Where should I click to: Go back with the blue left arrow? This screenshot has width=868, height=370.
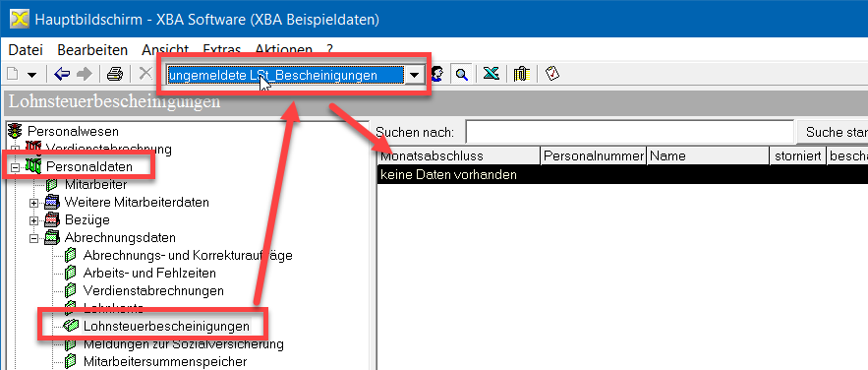[x=62, y=74]
